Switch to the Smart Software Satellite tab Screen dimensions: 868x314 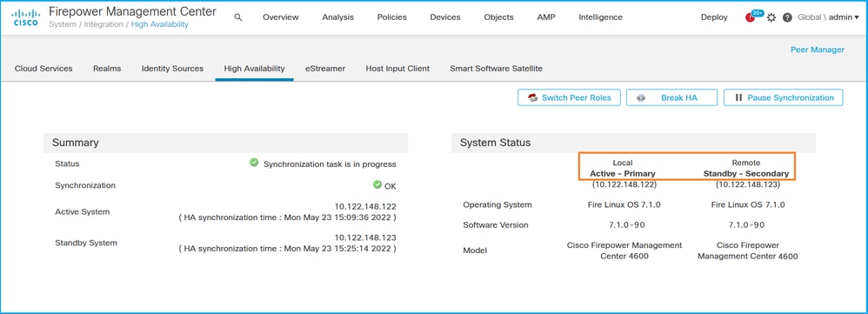click(x=496, y=69)
